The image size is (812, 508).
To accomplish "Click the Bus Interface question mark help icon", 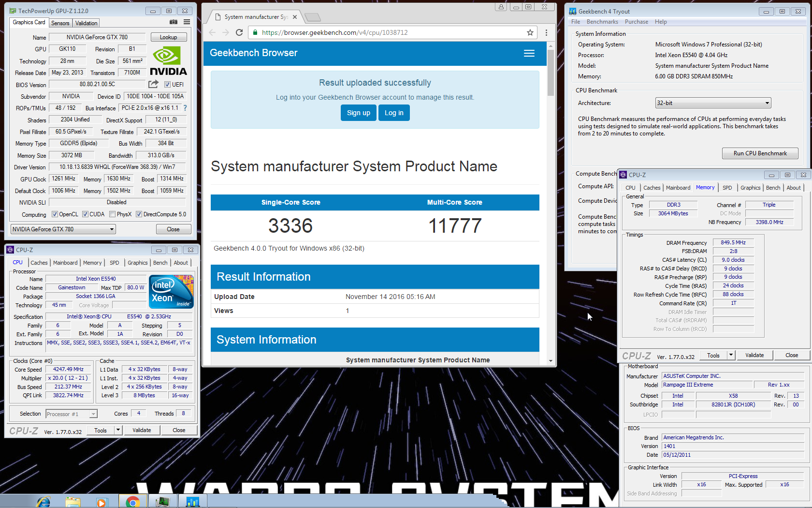I will click(185, 108).
